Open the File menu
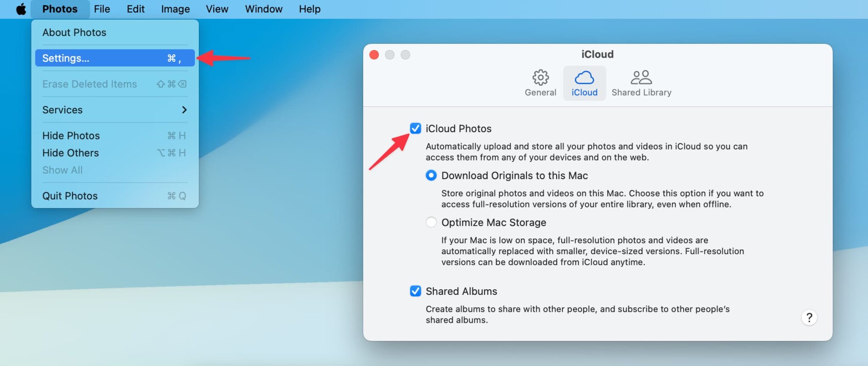 (102, 9)
